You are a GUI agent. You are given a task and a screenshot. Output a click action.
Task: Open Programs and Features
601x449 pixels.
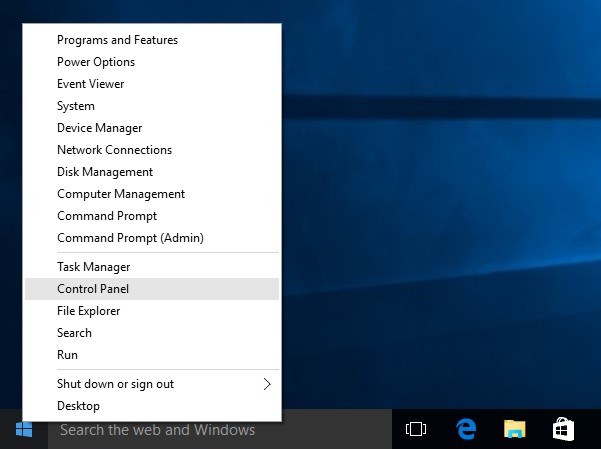(152, 40)
